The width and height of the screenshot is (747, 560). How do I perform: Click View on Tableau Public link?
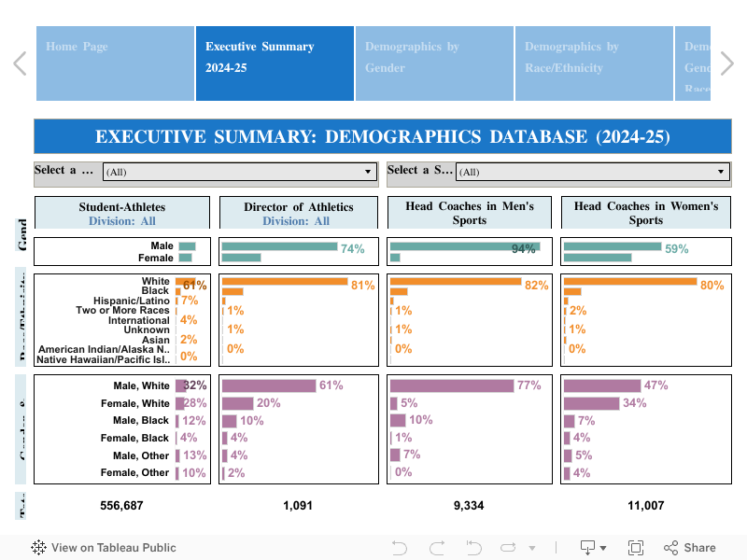[x=113, y=548]
